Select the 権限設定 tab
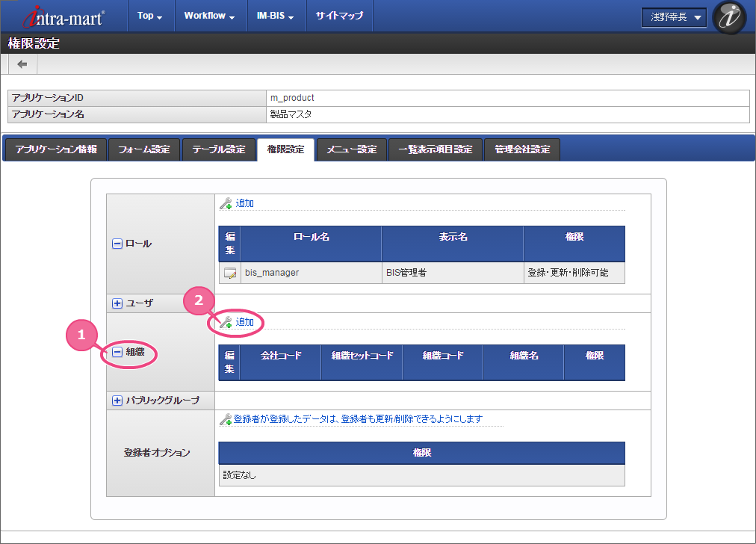The image size is (756, 544). (x=285, y=149)
